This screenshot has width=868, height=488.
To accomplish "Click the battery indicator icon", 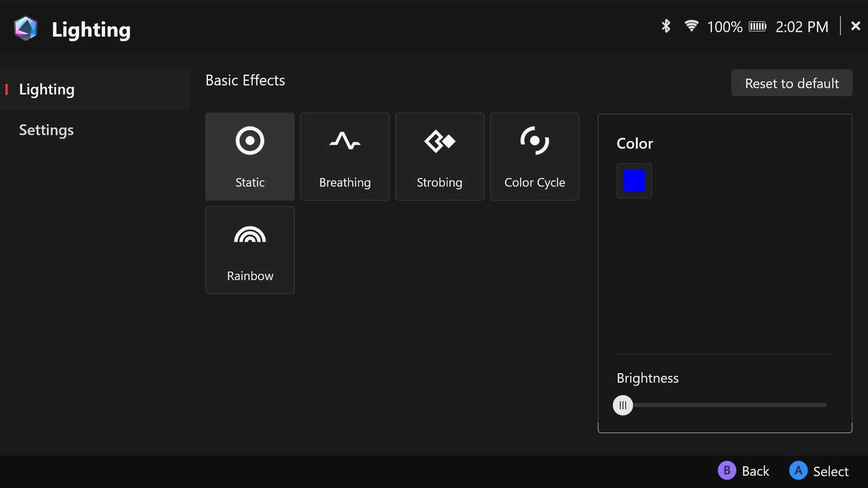I will click(757, 26).
